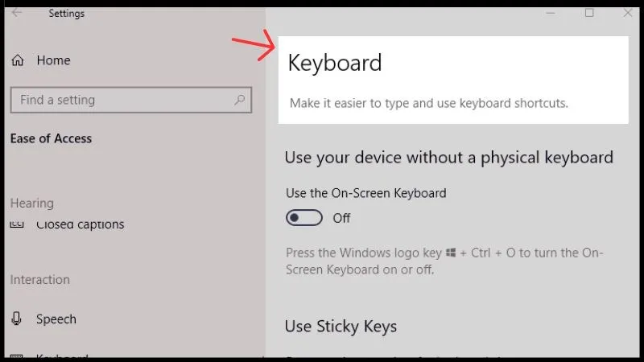Click the Use Sticky Keys heading
Viewport: 644px width, 362px height.
tap(341, 326)
